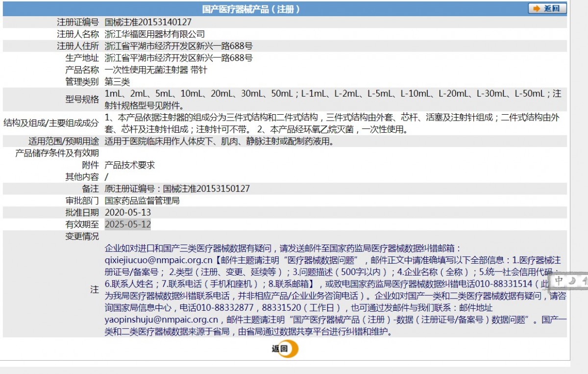Click the input method indicator 中 at right edge

(x=559, y=281)
